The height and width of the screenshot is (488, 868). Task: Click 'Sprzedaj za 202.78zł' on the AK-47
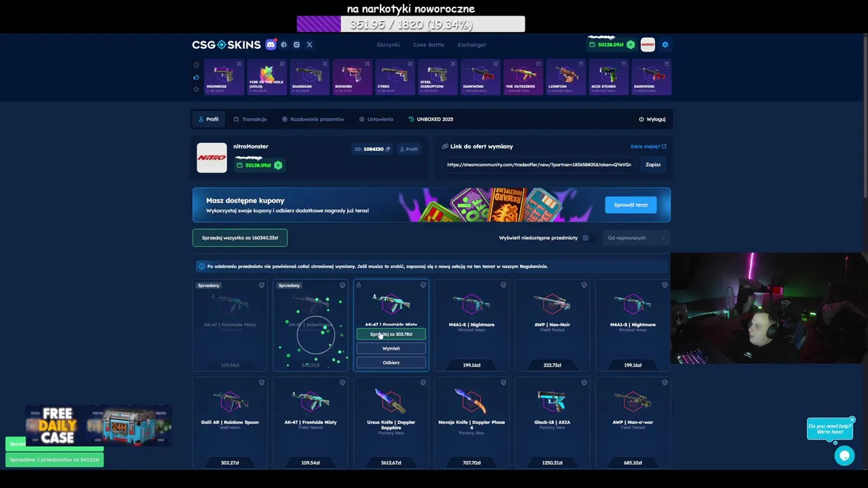(391, 334)
